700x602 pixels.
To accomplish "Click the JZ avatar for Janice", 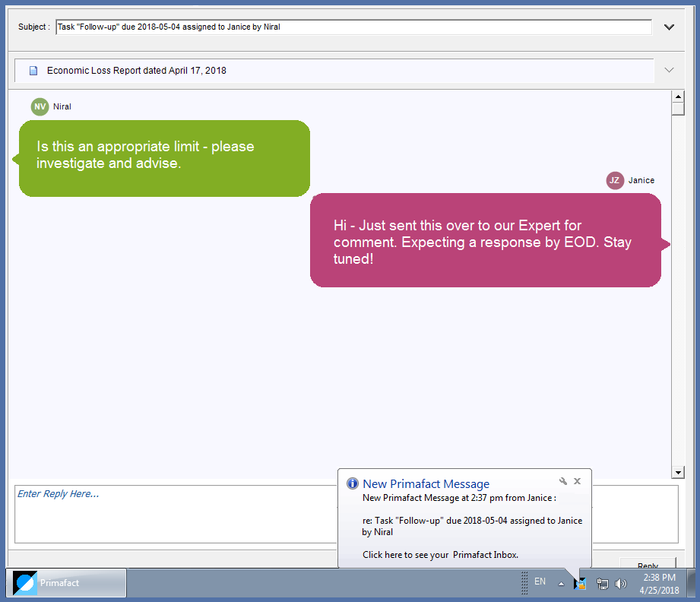I will click(615, 180).
